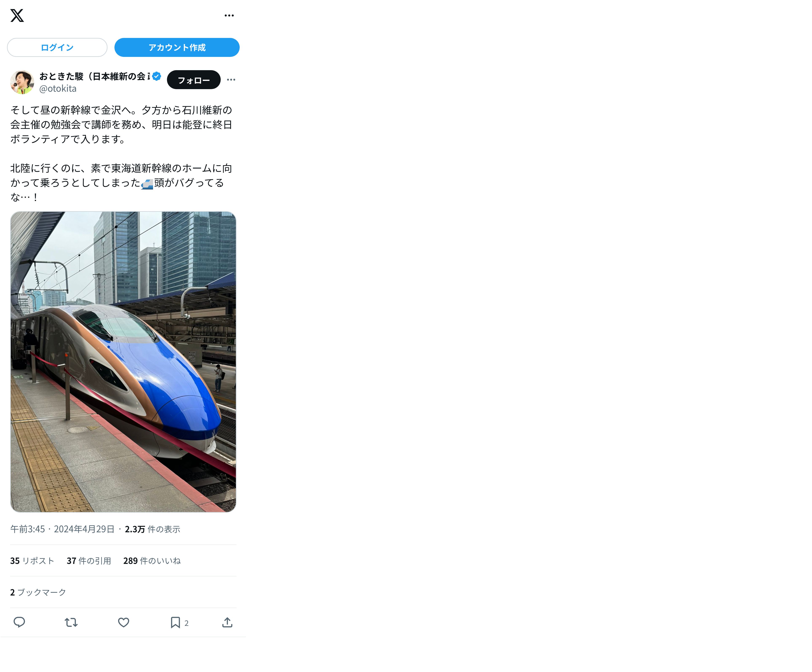Click the blue verified badge icon

coord(157,76)
